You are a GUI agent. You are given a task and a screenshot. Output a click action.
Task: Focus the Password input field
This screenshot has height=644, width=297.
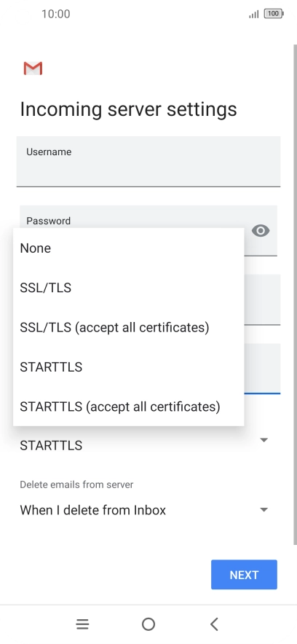148,231
